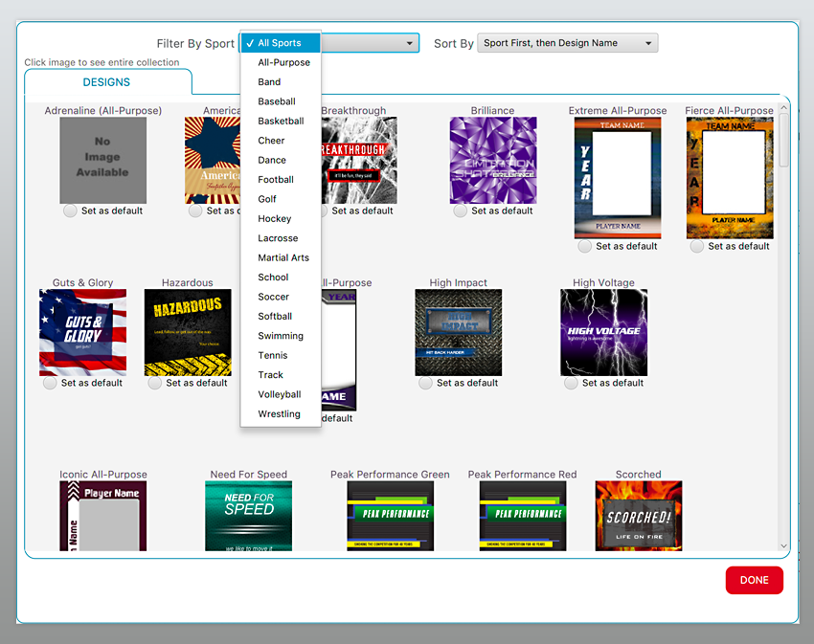
Task: Open the High Voltage lightning thumbnail
Action: (x=603, y=333)
